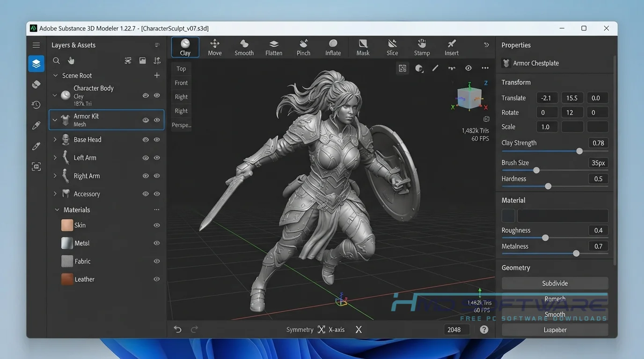Hide the Fabric material
This screenshot has height=359, width=644.
(157, 261)
